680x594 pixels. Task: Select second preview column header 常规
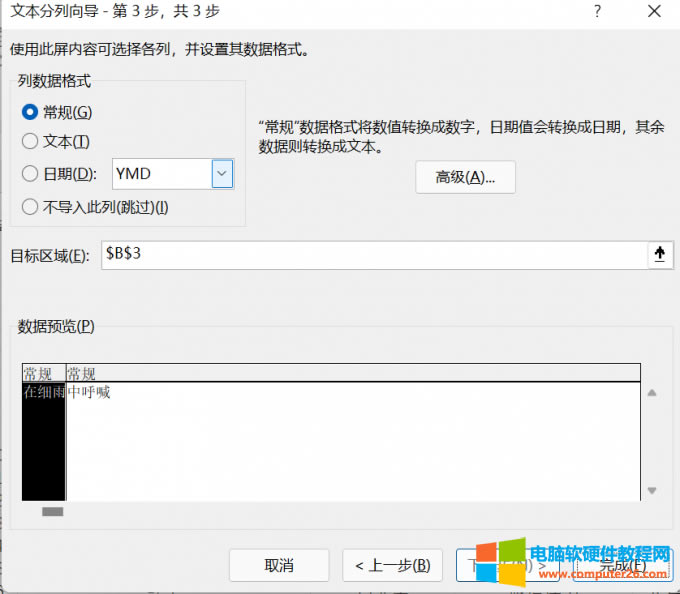(353, 373)
